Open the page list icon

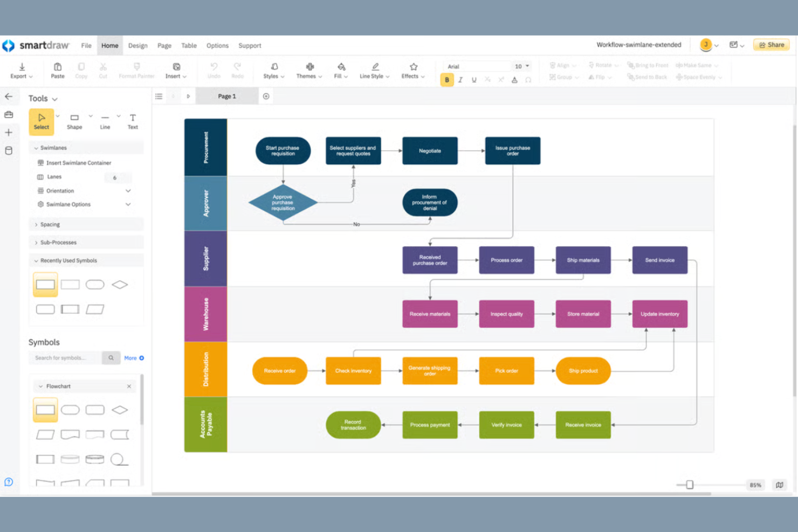click(x=159, y=96)
